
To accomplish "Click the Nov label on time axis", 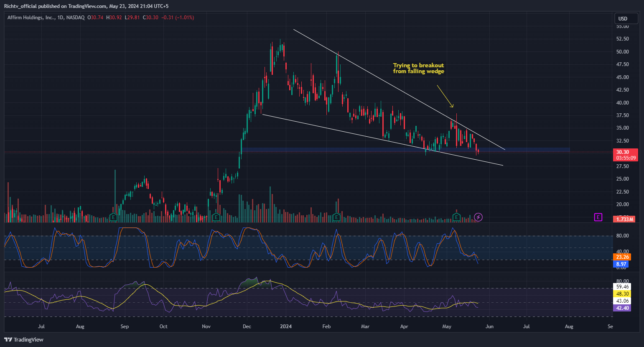I will coord(206,327).
